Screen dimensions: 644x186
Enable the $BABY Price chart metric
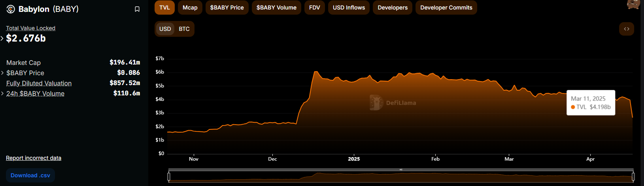tap(227, 8)
